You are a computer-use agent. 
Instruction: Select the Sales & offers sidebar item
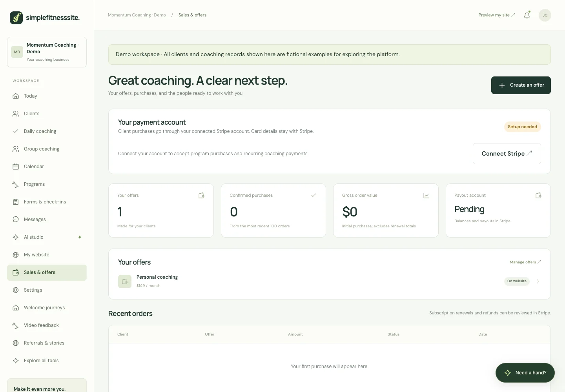click(47, 272)
